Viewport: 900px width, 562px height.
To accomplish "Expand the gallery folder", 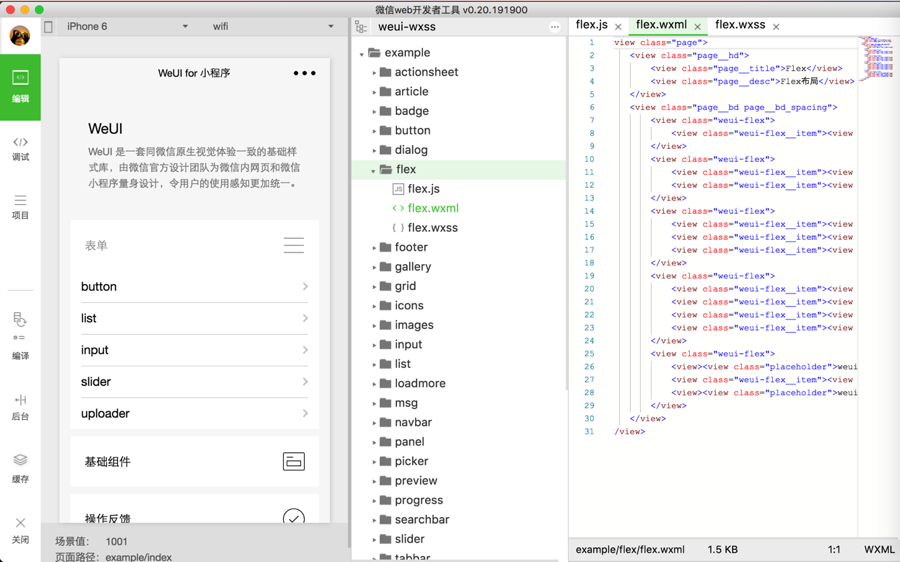I will pyautogui.click(x=374, y=268).
